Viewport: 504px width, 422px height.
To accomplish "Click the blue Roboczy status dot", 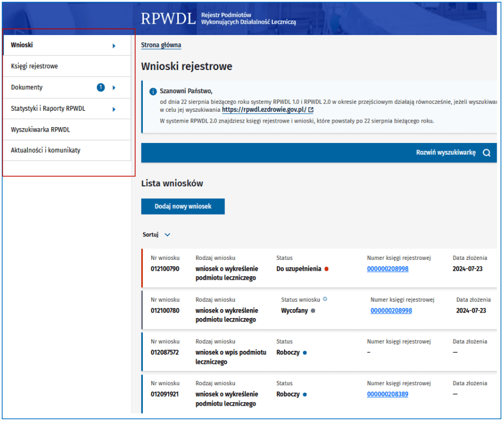I will pos(304,351).
